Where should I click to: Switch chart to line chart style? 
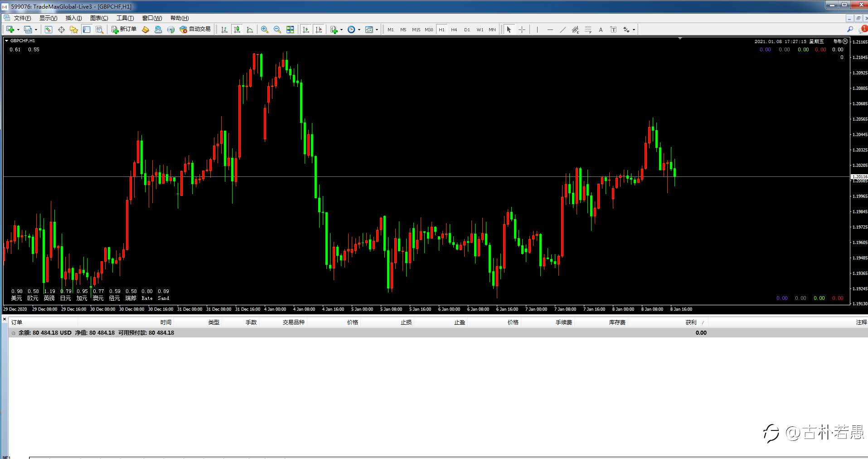tap(250, 29)
